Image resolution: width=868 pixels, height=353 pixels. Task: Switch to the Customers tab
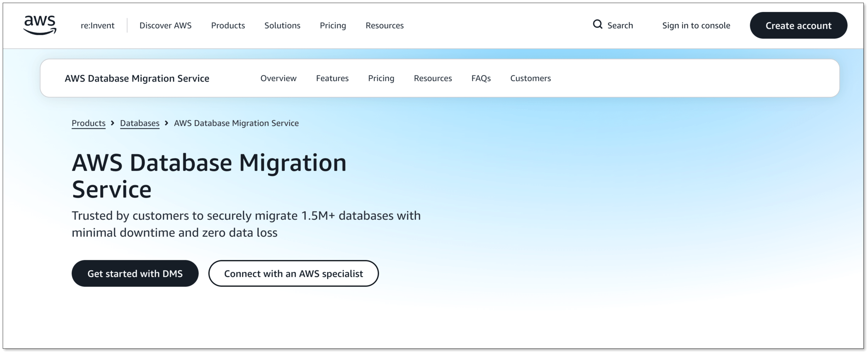point(530,78)
